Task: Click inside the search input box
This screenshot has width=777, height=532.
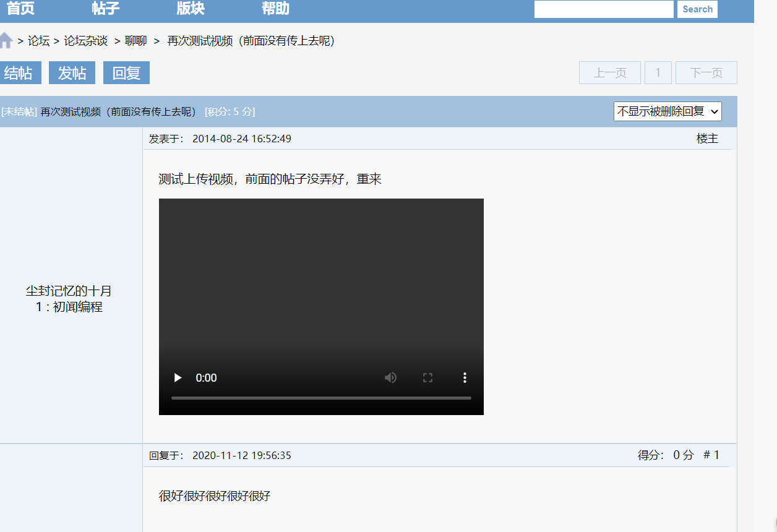Action: (603, 9)
